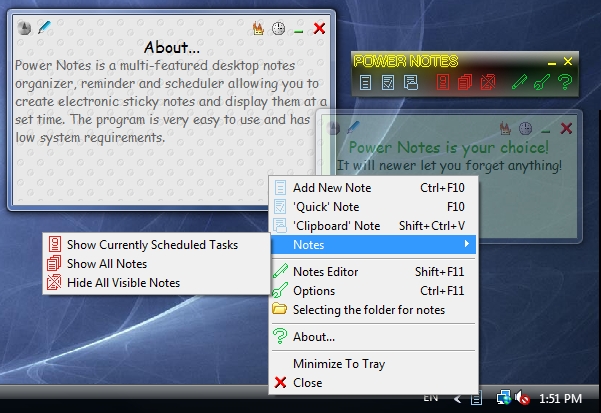This screenshot has height=413, width=601.
Task: Click pencil icon on green Power Notes note
Action: [x=353, y=128]
